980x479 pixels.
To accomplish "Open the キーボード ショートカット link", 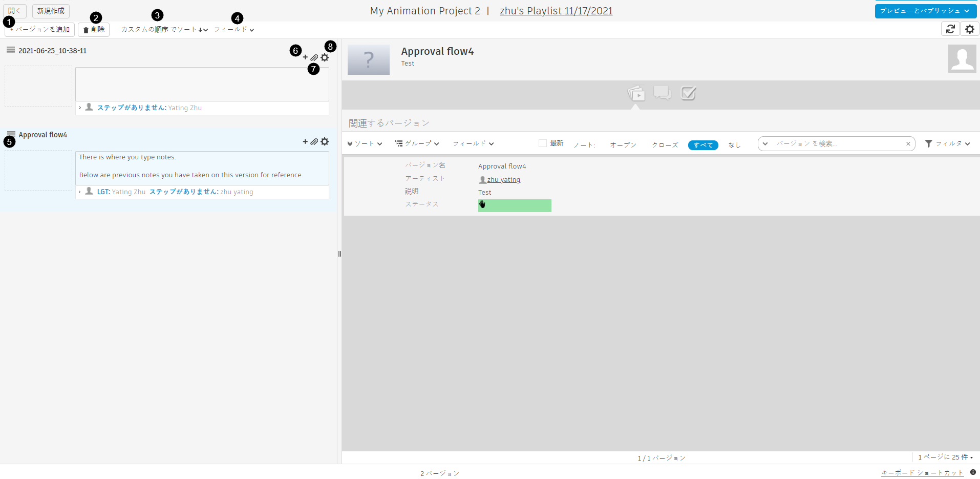I will [x=922, y=473].
